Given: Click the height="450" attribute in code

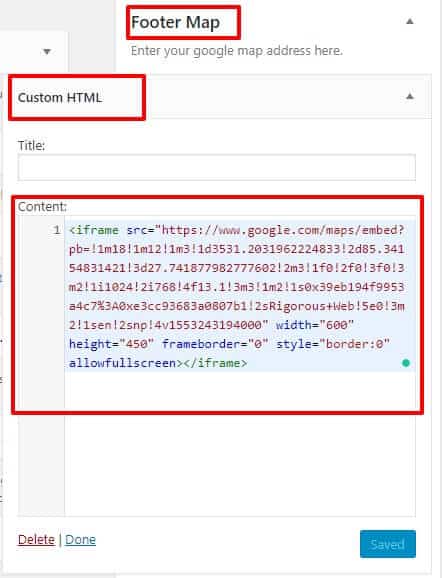Looking at the screenshot, I should point(111,344).
